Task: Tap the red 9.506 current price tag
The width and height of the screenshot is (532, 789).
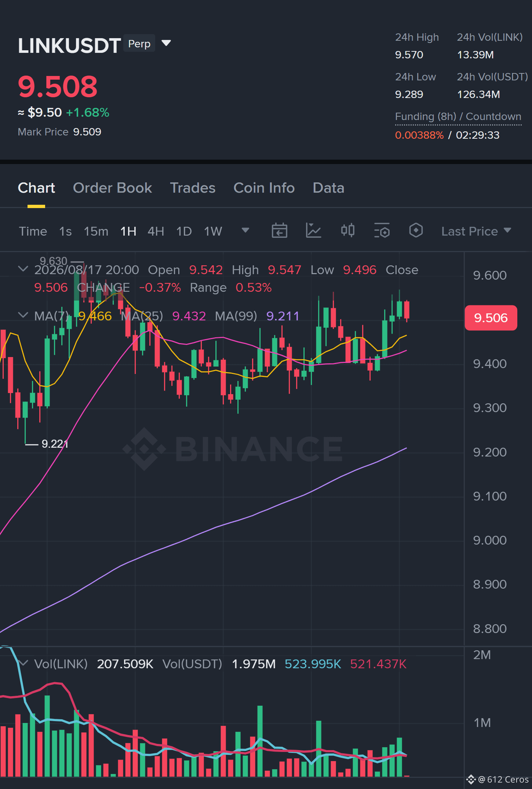Action: [x=491, y=318]
